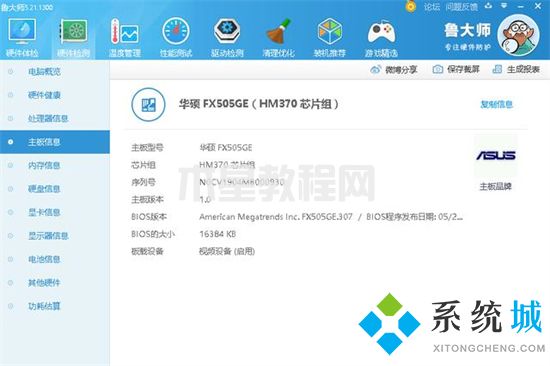Click the 序列号 label
Image resolution: width=550 pixels, height=366 pixels.
(x=143, y=182)
